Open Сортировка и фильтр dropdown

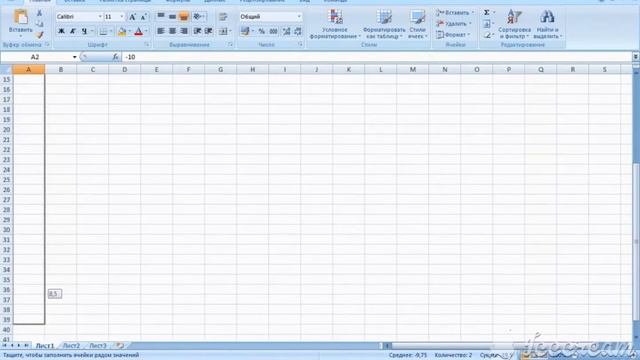(x=514, y=24)
